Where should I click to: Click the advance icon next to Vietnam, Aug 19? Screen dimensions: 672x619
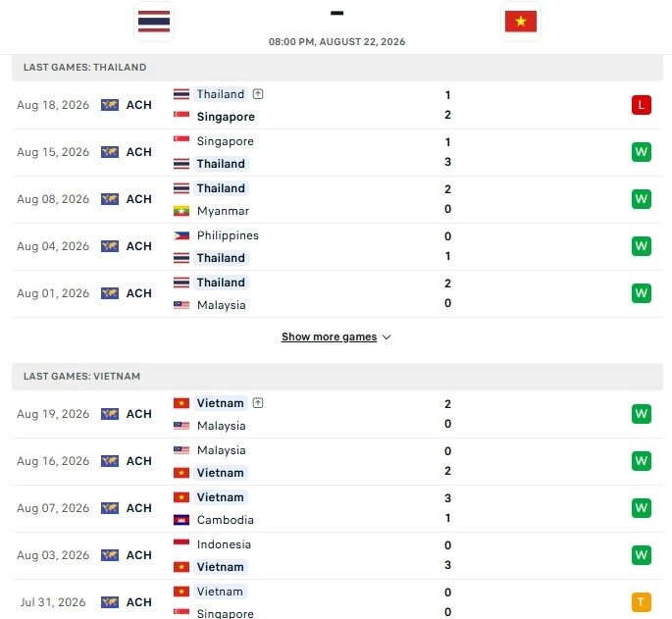tap(258, 403)
